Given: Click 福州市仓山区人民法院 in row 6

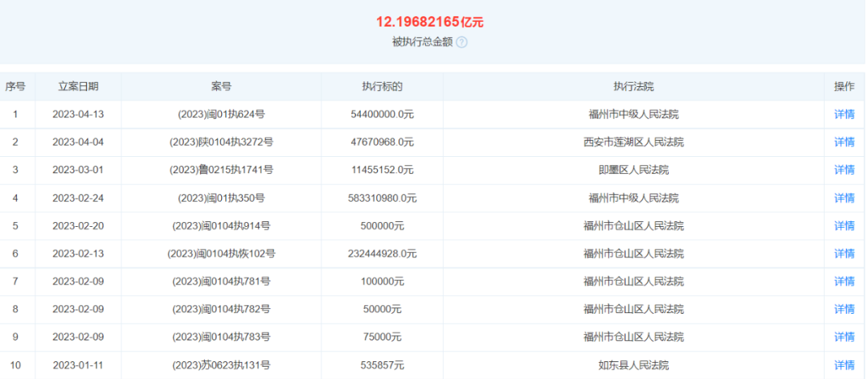Looking at the screenshot, I should 633,253.
